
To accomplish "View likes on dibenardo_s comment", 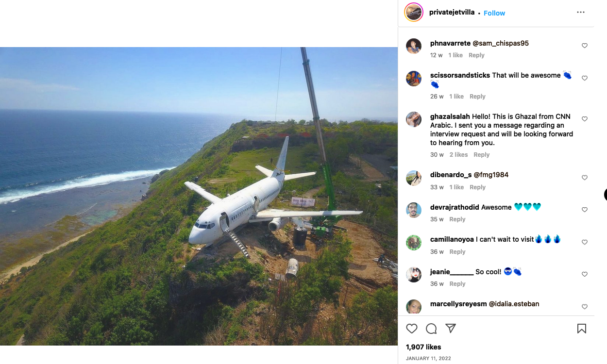I will click(456, 187).
